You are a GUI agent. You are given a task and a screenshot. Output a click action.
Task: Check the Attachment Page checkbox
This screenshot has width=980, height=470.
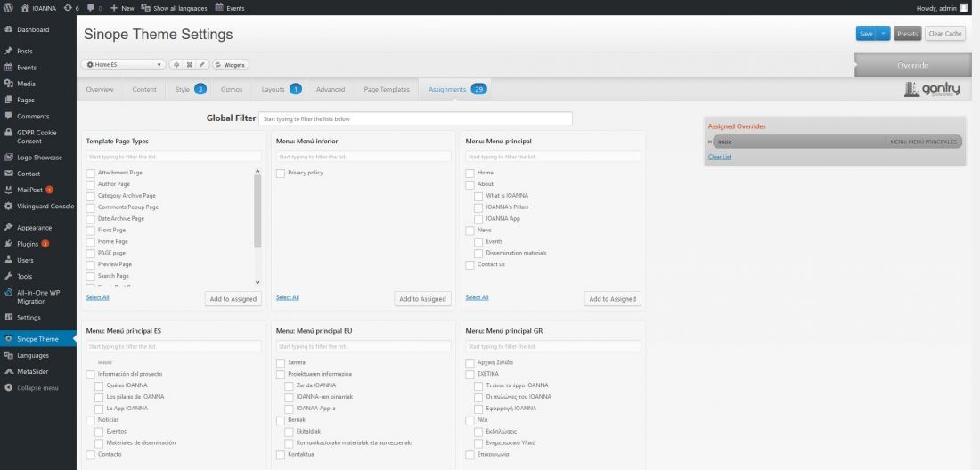91,173
